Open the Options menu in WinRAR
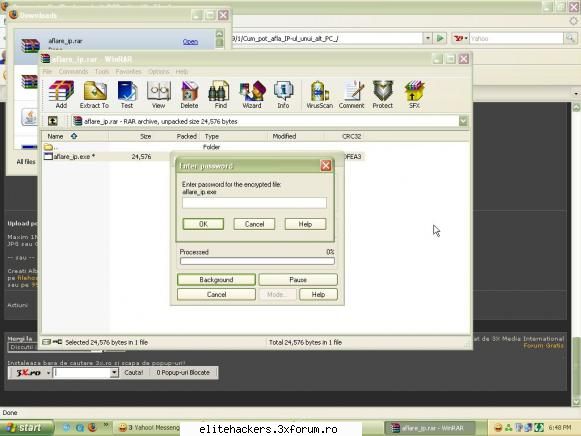Viewport: 581px width, 436px height. coord(159,71)
